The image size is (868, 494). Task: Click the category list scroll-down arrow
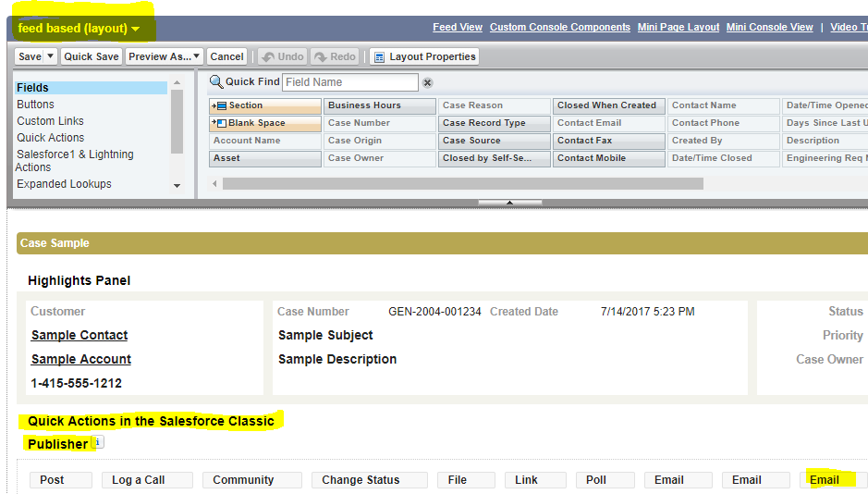[x=177, y=186]
